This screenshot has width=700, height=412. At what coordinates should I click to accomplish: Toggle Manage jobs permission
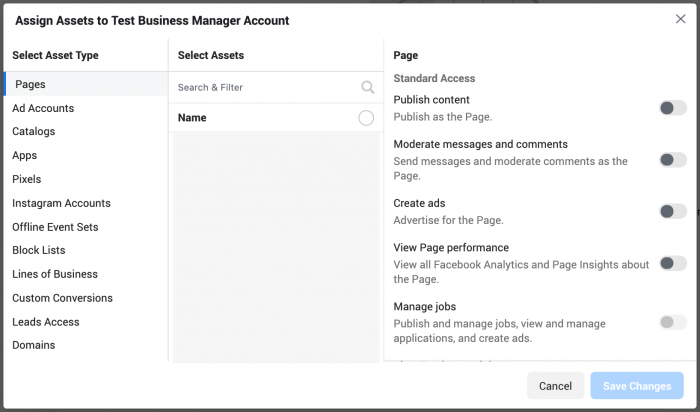click(x=673, y=322)
